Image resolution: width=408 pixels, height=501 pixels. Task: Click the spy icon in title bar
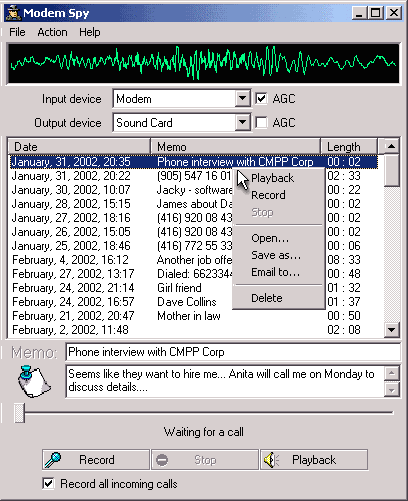click(14, 13)
